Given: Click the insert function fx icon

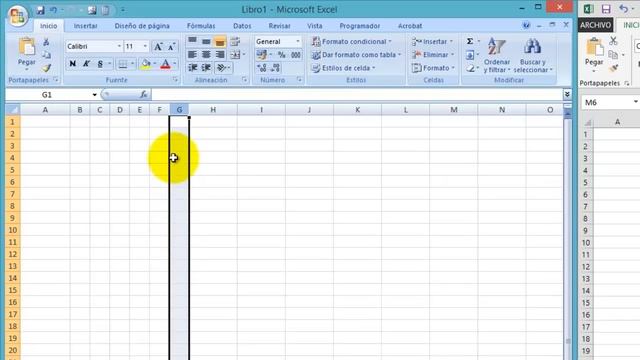Looking at the screenshot, I should [144, 95].
